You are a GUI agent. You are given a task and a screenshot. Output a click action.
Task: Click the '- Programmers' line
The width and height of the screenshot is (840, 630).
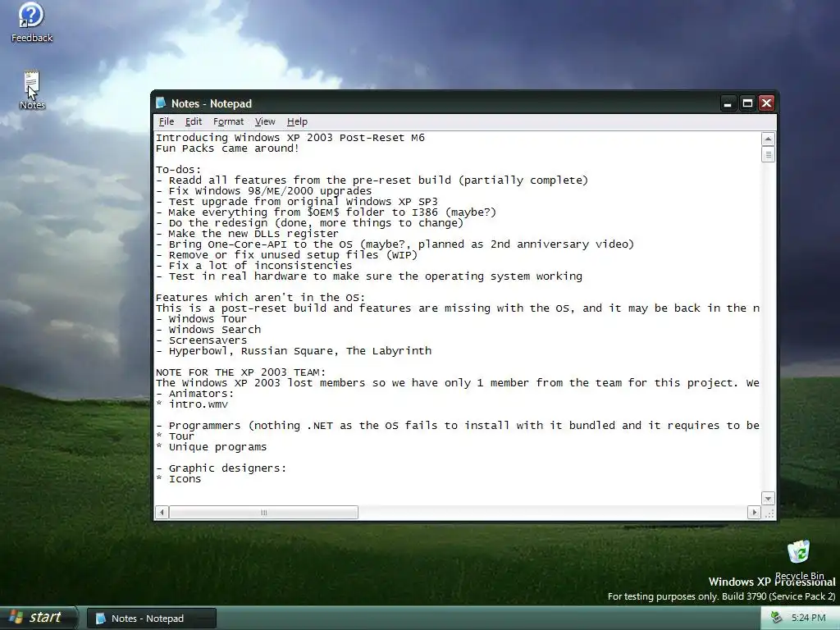pos(458,426)
